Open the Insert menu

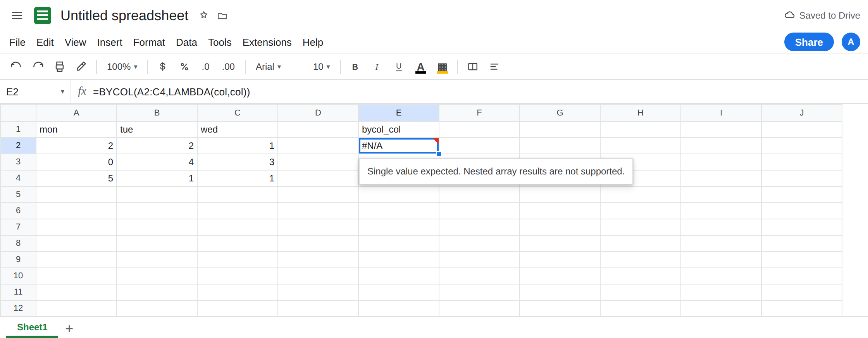tap(110, 42)
